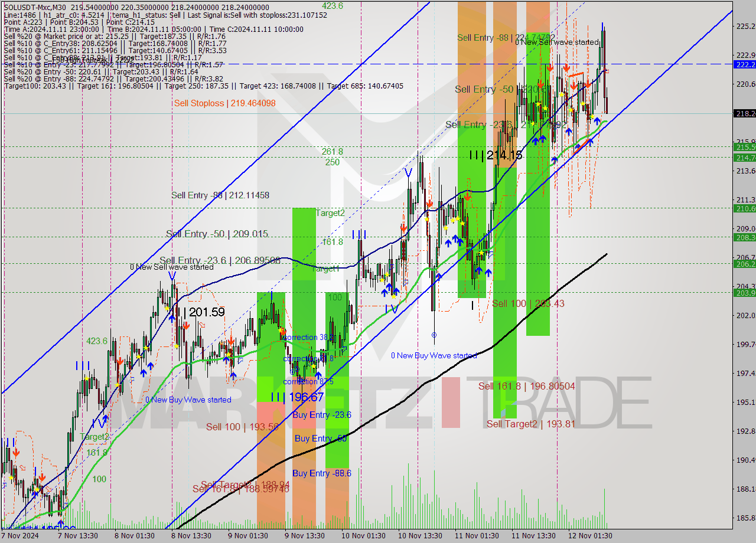Screen dimensions: 756x543
Task: Click the 'Sell Entry -88 | 212.11458' label
Action: click(220, 195)
